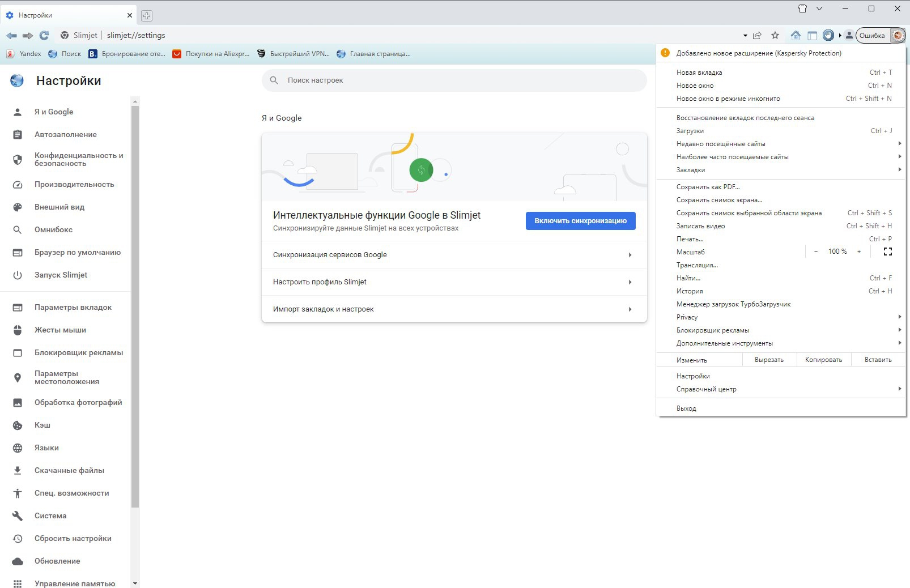The height and width of the screenshot is (588, 910).
Task: Open Обработка фотографий settings
Action: (x=65, y=402)
